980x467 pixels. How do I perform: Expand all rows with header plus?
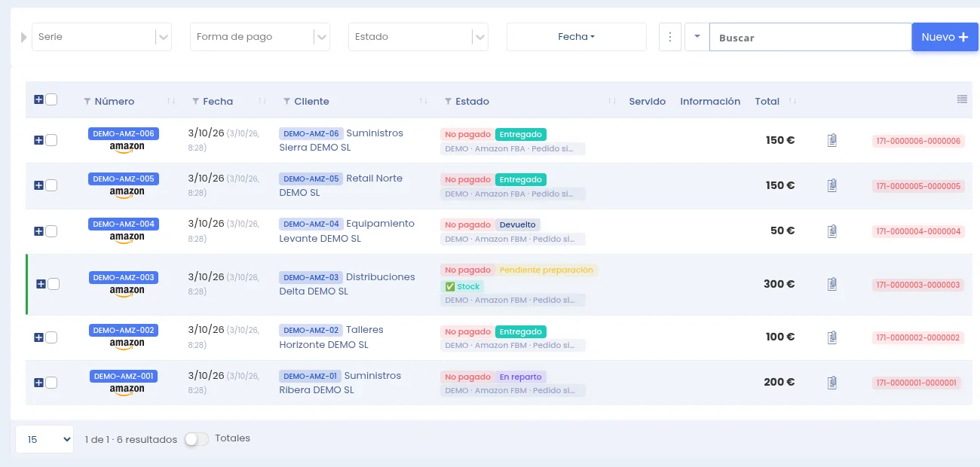coord(38,99)
